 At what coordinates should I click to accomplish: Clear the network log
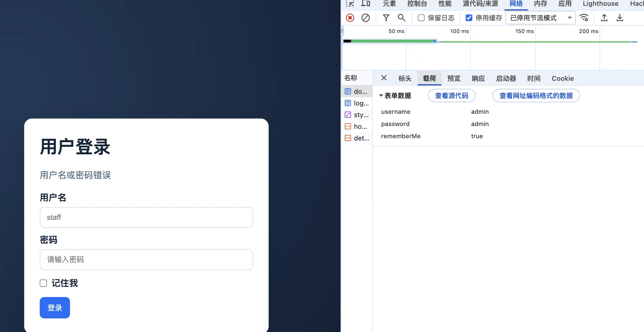pyautogui.click(x=365, y=18)
